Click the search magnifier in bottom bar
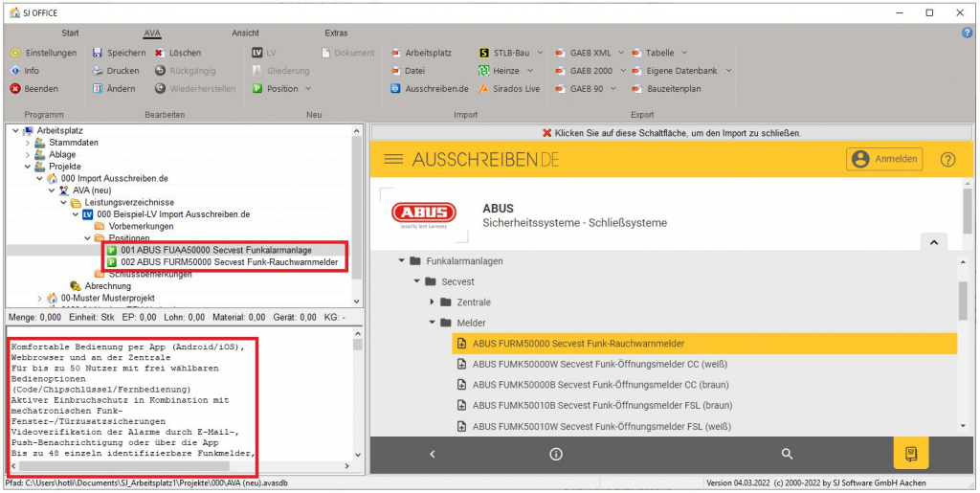Screen dimensions: 980x493 [x=787, y=454]
